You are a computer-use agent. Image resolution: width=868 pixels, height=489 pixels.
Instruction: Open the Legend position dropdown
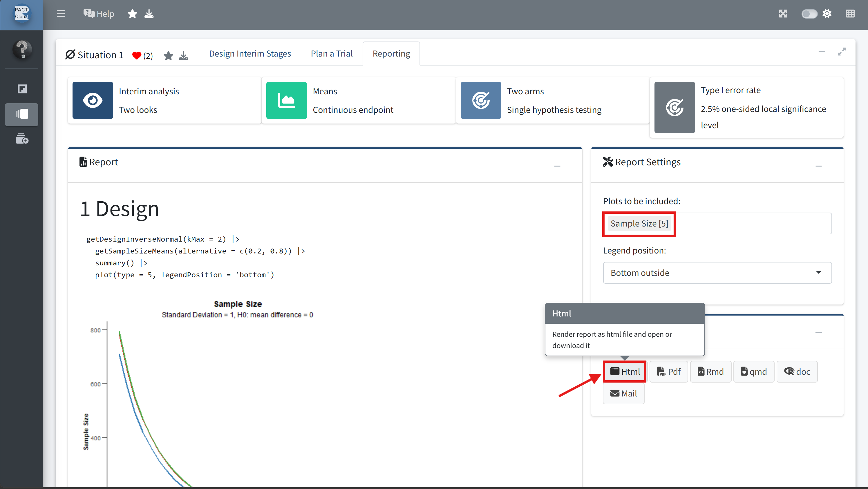click(717, 273)
